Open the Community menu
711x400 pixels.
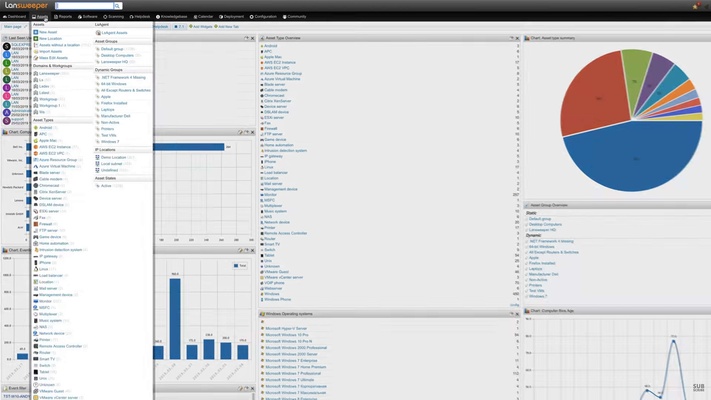[x=294, y=16]
